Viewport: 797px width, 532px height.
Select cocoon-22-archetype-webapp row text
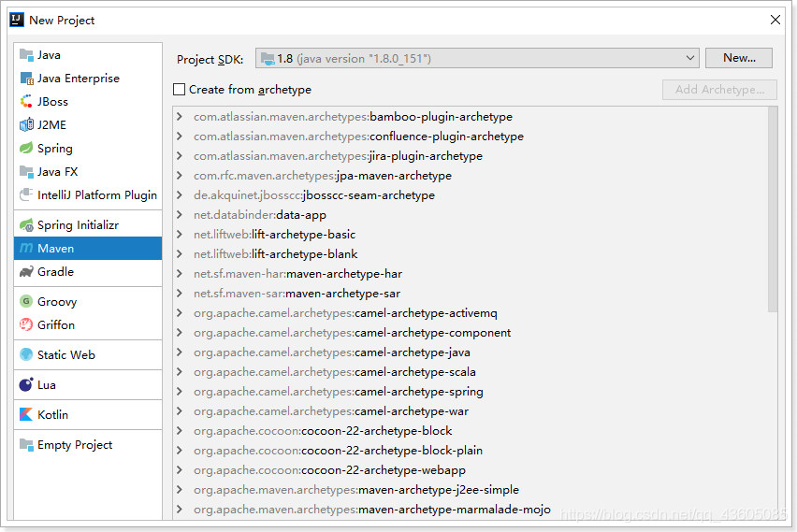point(329,470)
